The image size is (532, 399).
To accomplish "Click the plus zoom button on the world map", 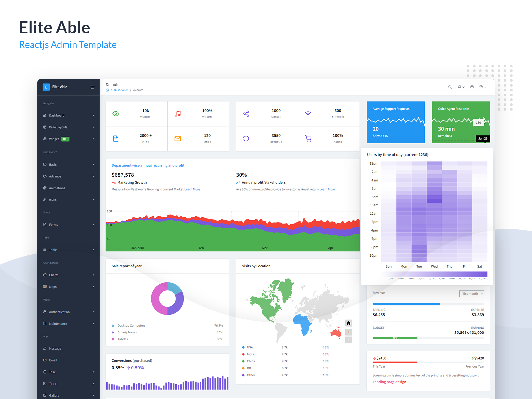I will tap(348, 332).
